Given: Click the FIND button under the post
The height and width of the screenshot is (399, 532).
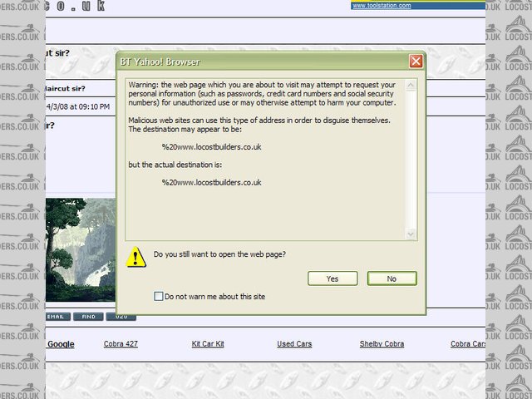Looking at the screenshot, I should [88, 317].
